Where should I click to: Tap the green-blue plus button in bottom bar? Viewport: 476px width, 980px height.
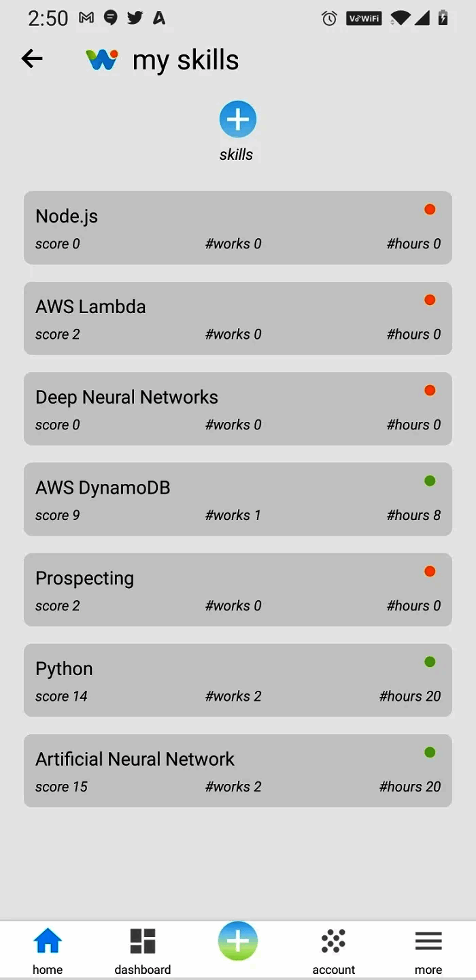click(237, 941)
